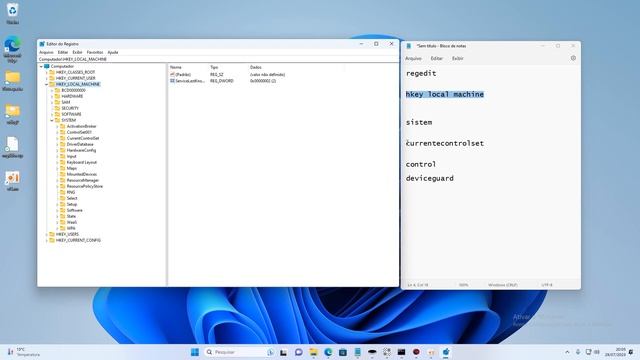Open the Windows Start menu
Screen dimensions: 640x360
pyautogui.click(x=195, y=352)
